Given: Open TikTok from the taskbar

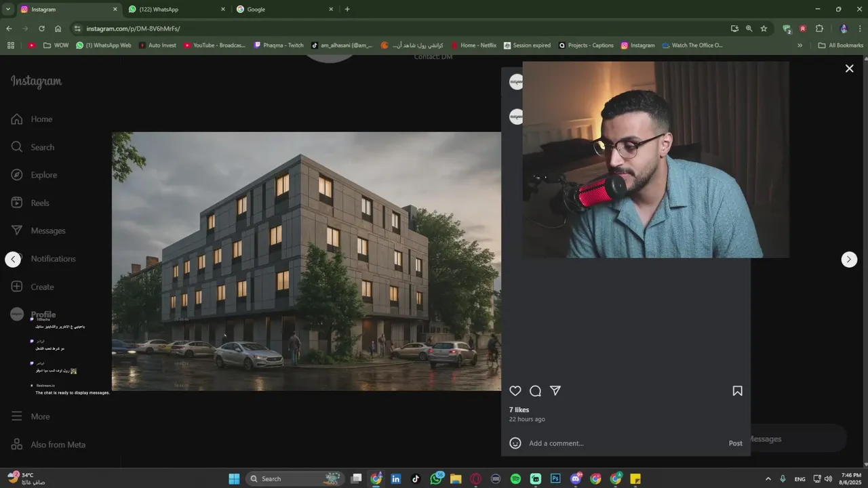Looking at the screenshot, I should (x=416, y=479).
